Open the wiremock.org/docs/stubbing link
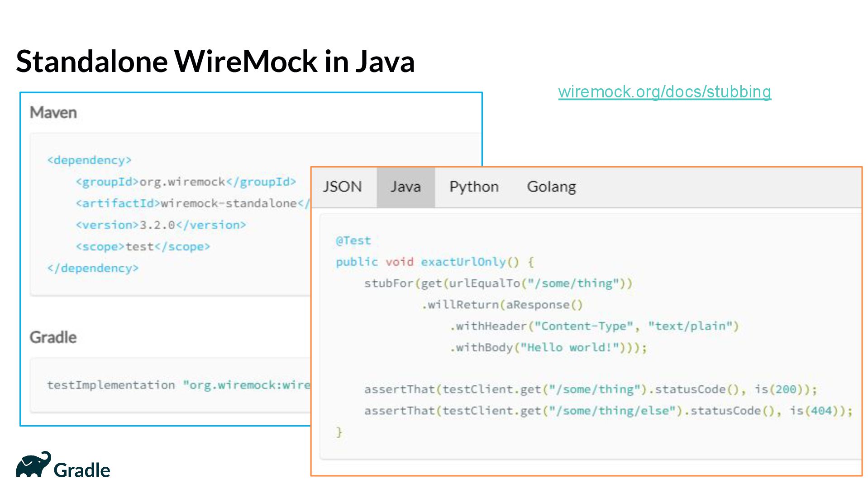Viewport: 868px width, 489px height. point(664,92)
